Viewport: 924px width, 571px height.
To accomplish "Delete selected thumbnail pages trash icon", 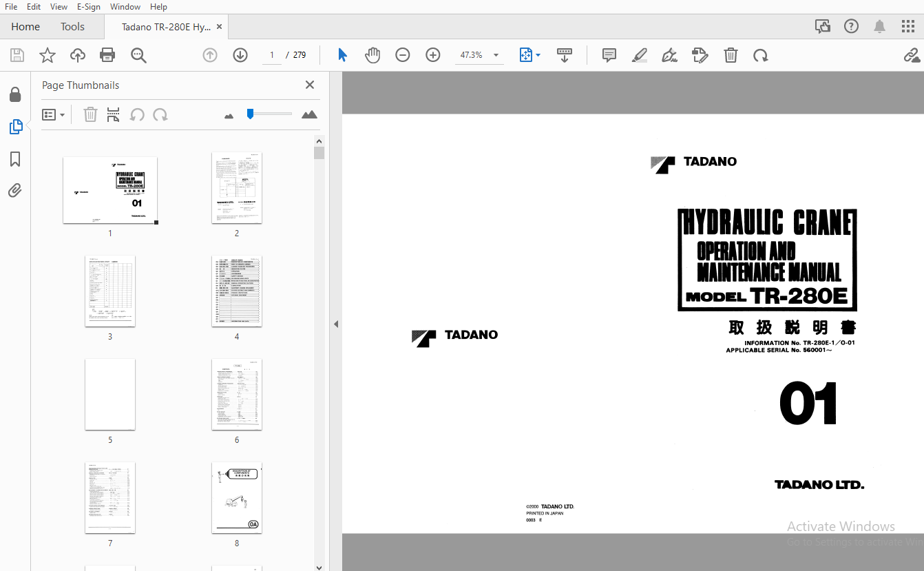I will click(x=90, y=115).
